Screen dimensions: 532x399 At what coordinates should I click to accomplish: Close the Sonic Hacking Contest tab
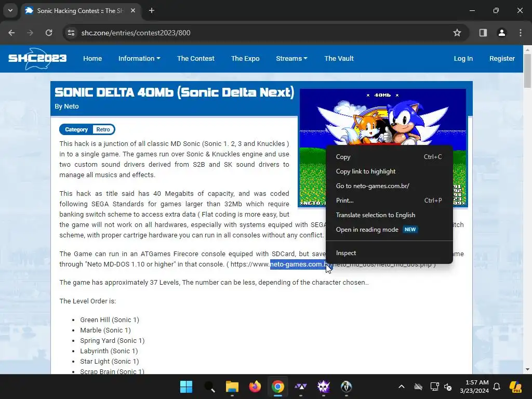pos(133,10)
